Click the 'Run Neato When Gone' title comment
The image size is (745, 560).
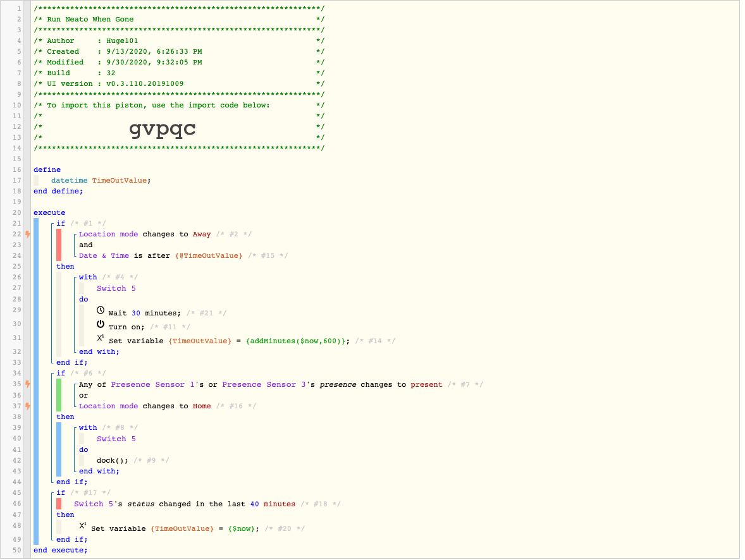tap(90, 20)
